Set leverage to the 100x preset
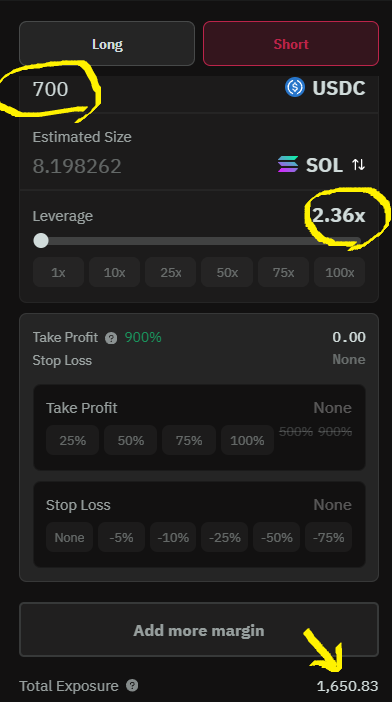 339,272
